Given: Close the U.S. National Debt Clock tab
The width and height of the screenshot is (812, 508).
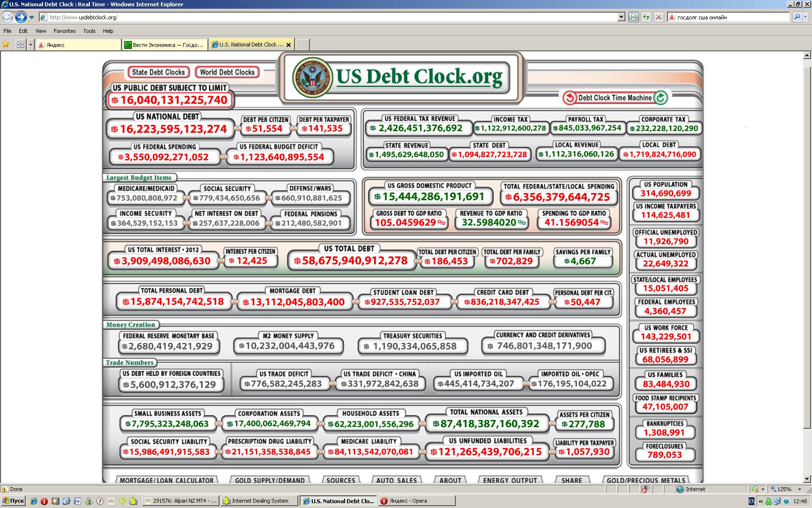Looking at the screenshot, I should [289, 45].
